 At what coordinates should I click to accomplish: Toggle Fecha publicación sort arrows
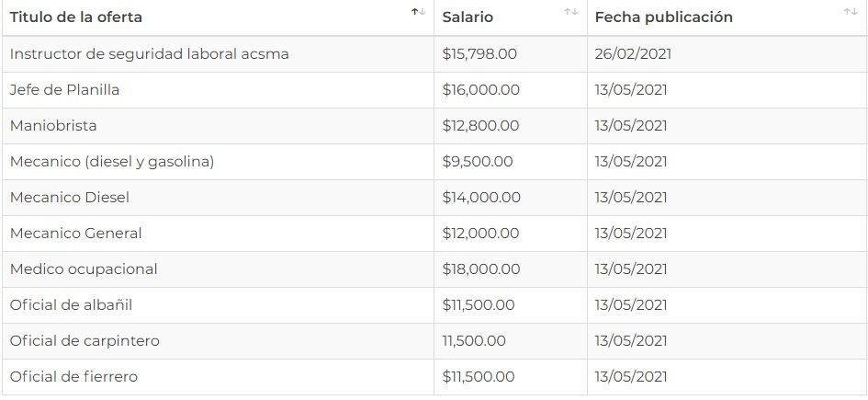(x=851, y=12)
